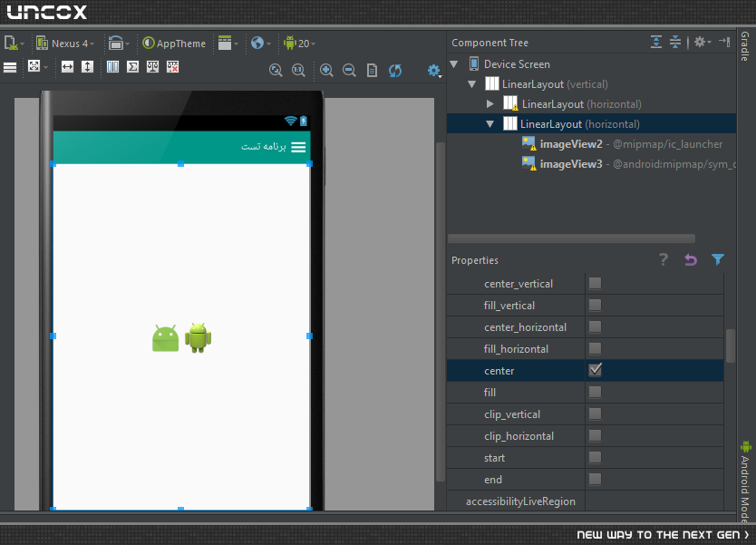Click the zoom in magnifier icon
Viewport: 756px width, 545px height.
click(x=326, y=71)
